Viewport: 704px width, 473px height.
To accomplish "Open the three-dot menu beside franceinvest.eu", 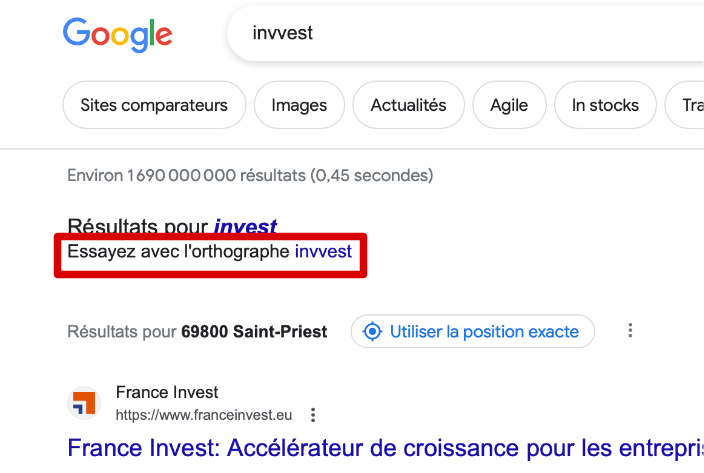I will 313,415.
